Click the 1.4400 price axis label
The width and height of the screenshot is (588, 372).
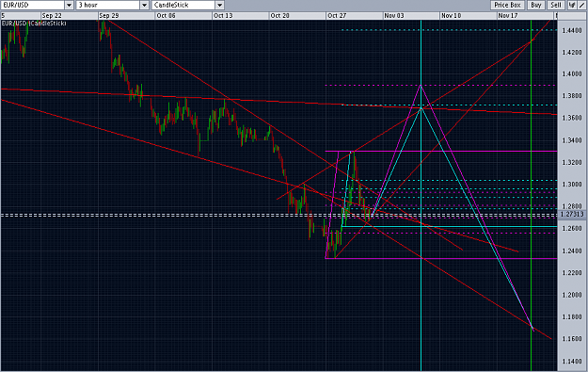click(572, 30)
